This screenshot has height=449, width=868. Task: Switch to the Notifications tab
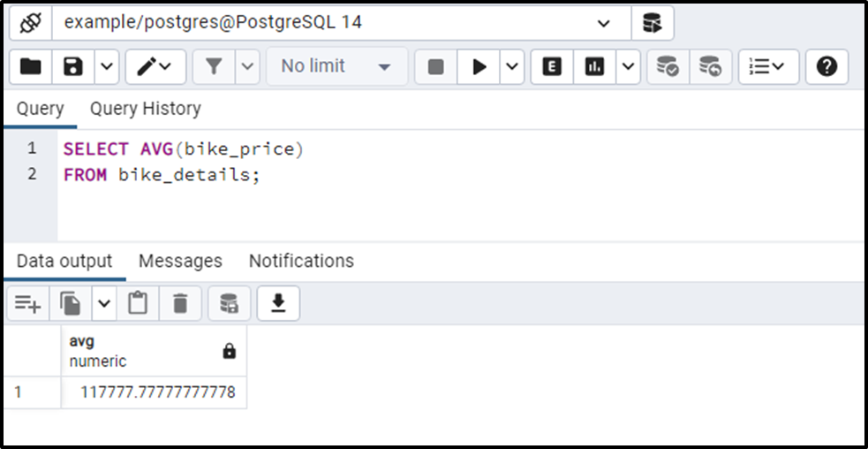pyautogui.click(x=301, y=261)
